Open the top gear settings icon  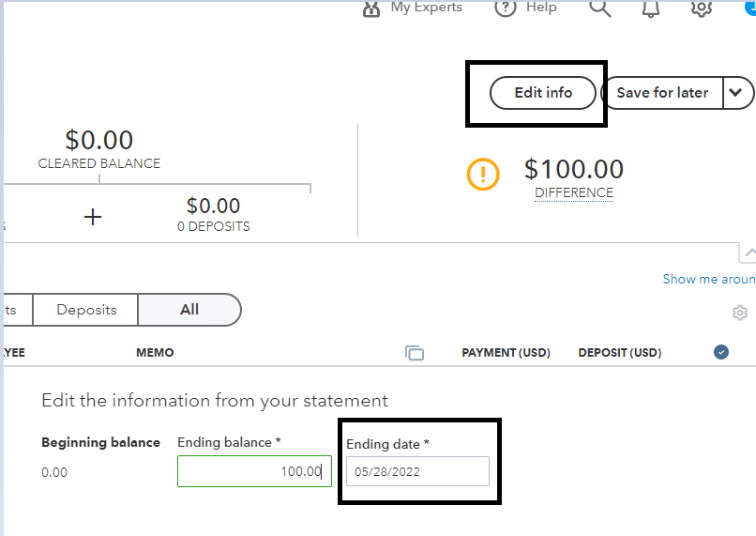pos(701,8)
